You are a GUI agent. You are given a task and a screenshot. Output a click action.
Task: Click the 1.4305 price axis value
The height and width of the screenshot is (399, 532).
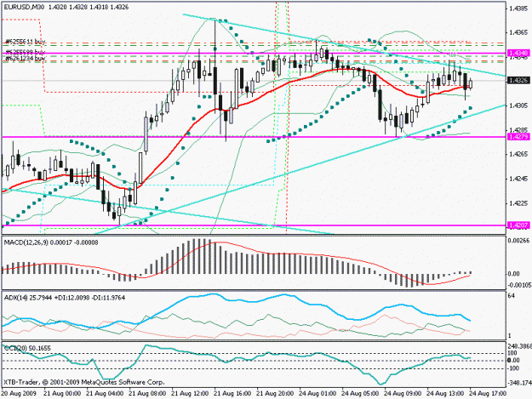518,105
